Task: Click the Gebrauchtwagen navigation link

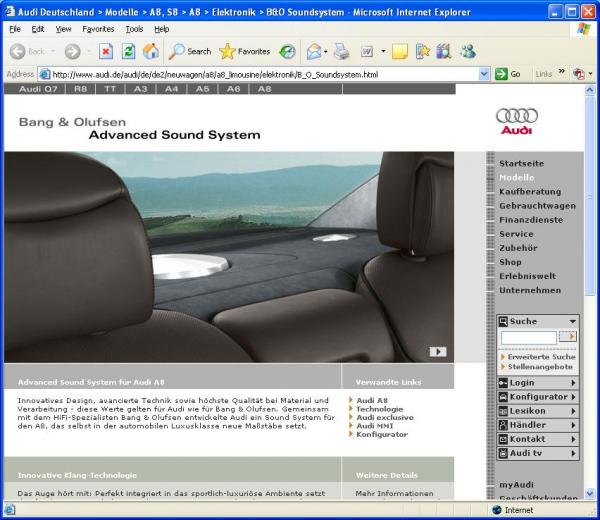Action: (537, 205)
